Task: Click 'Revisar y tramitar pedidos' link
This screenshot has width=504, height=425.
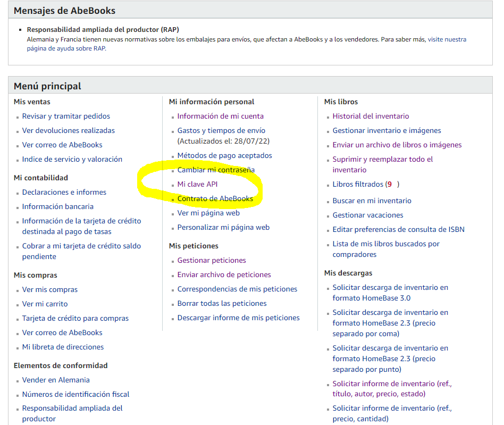Action: pos(66,116)
